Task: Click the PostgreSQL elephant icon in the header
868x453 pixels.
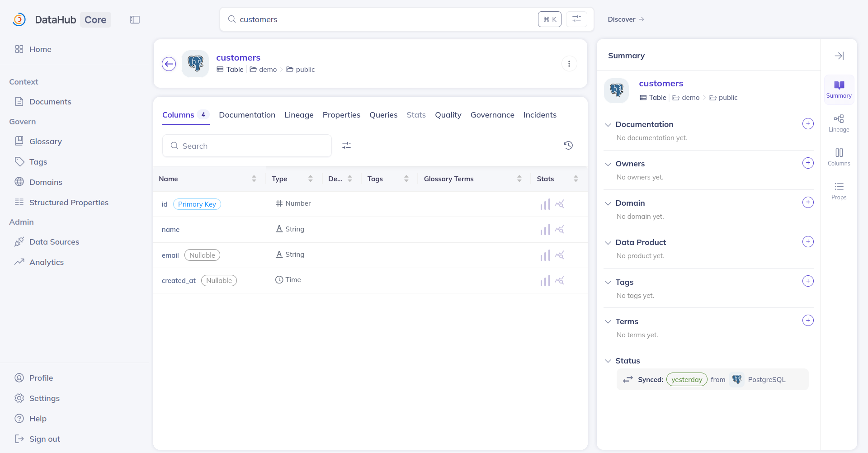Action: coord(195,63)
